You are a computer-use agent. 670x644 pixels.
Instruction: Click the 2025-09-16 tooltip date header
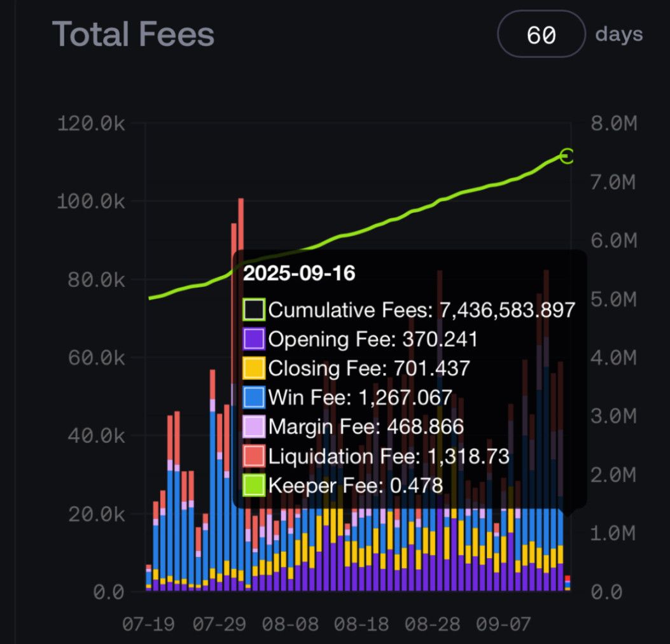pyautogui.click(x=299, y=273)
